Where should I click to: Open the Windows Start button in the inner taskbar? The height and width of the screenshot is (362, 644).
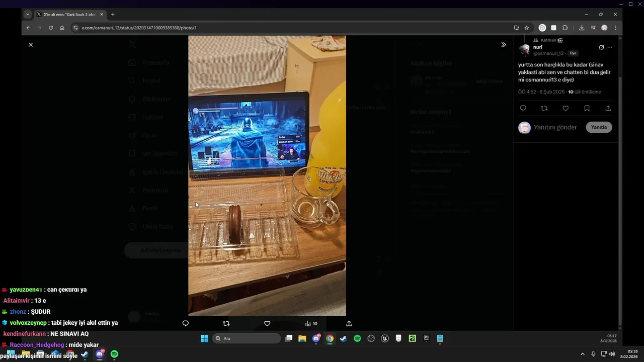[204, 338]
